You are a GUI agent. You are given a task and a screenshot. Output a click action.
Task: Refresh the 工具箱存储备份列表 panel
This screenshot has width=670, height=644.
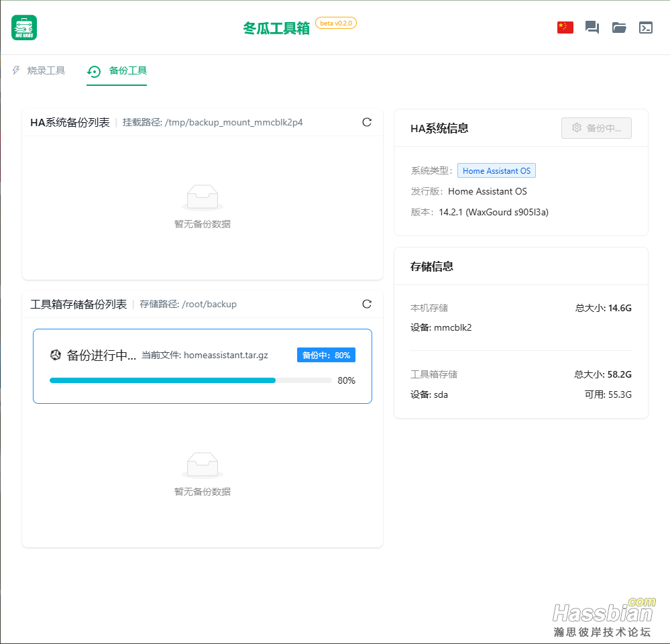click(x=367, y=304)
